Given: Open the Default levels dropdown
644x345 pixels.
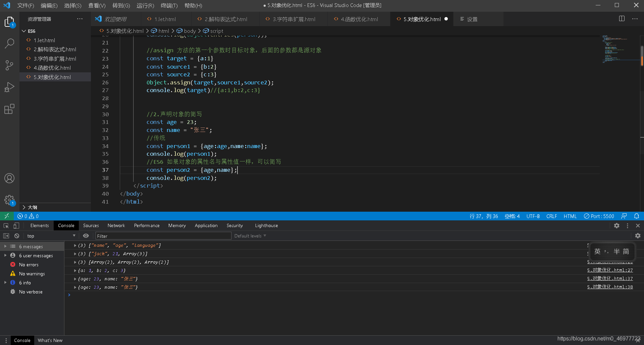Looking at the screenshot, I should click(x=250, y=236).
